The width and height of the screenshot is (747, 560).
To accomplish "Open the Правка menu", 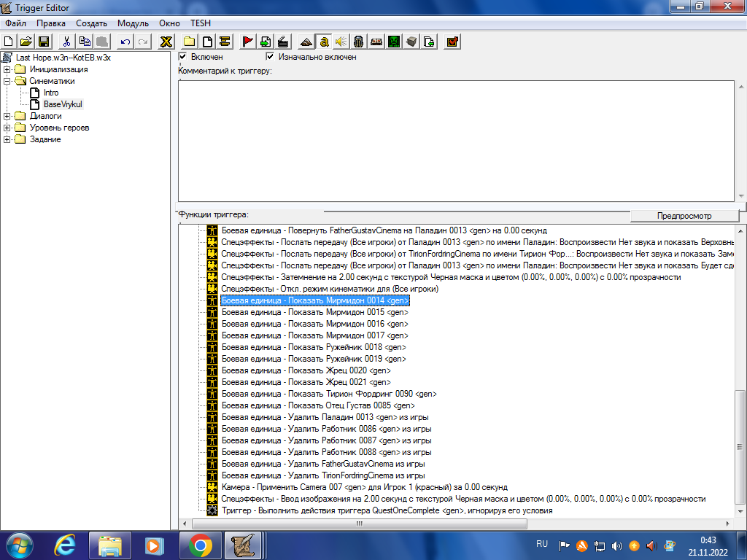I will (x=51, y=23).
